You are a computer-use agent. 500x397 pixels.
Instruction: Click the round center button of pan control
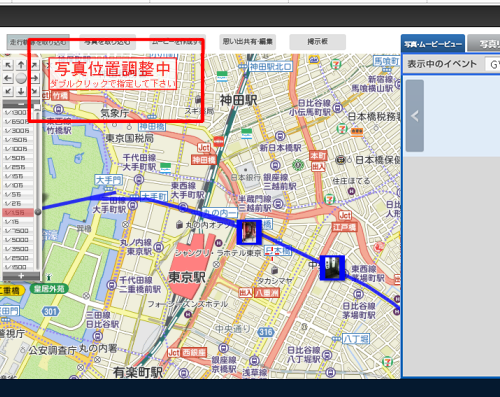[21, 79]
